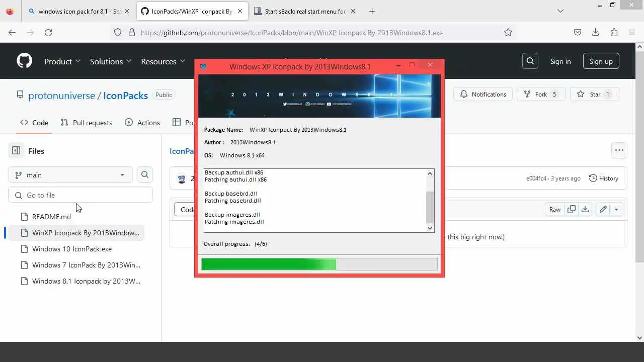
Task: Focus the Go to file field
Action: [80, 195]
